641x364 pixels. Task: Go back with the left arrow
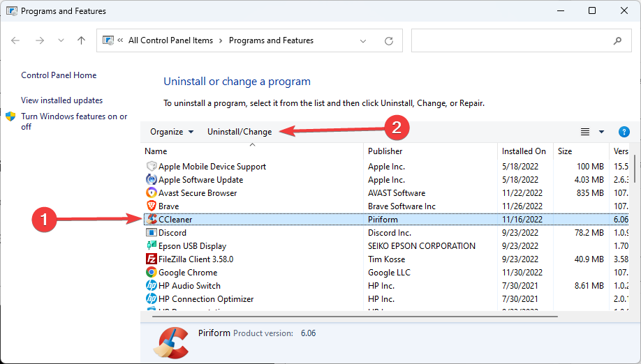tap(15, 40)
